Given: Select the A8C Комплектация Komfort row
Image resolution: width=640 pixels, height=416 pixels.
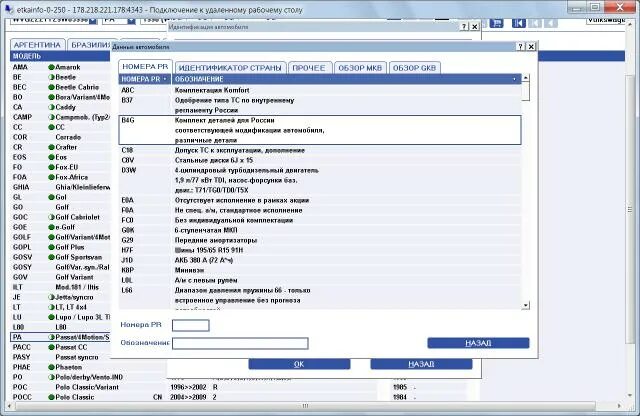Looking at the screenshot, I should pyautogui.click(x=320, y=90).
